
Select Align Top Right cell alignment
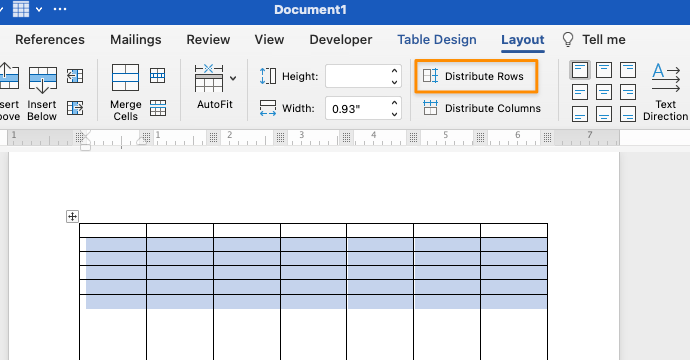click(628, 70)
